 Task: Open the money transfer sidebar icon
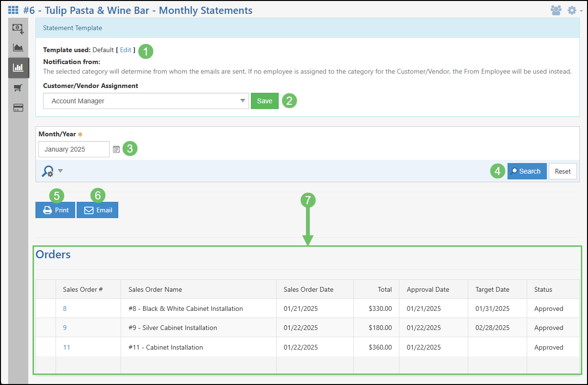(18, 29)
